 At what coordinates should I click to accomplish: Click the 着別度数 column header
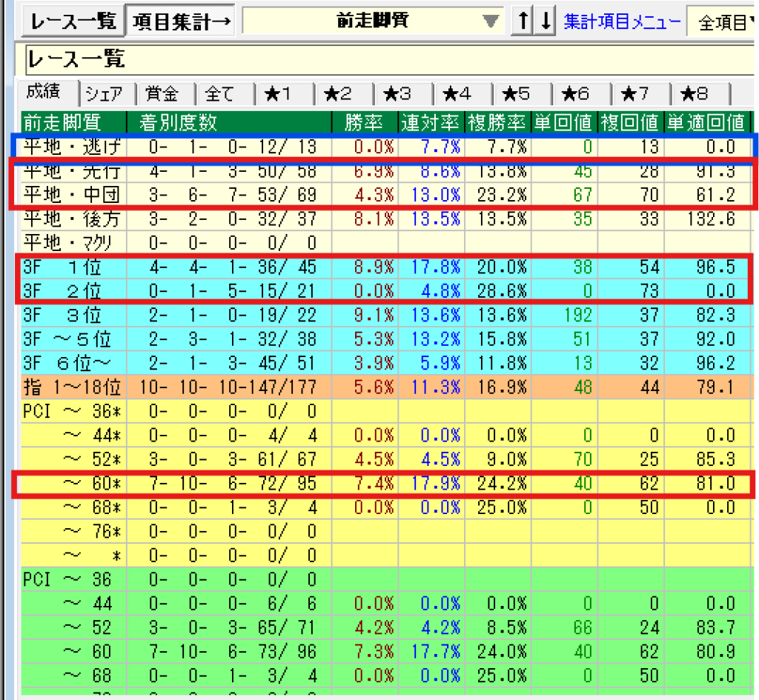(173, 121)
